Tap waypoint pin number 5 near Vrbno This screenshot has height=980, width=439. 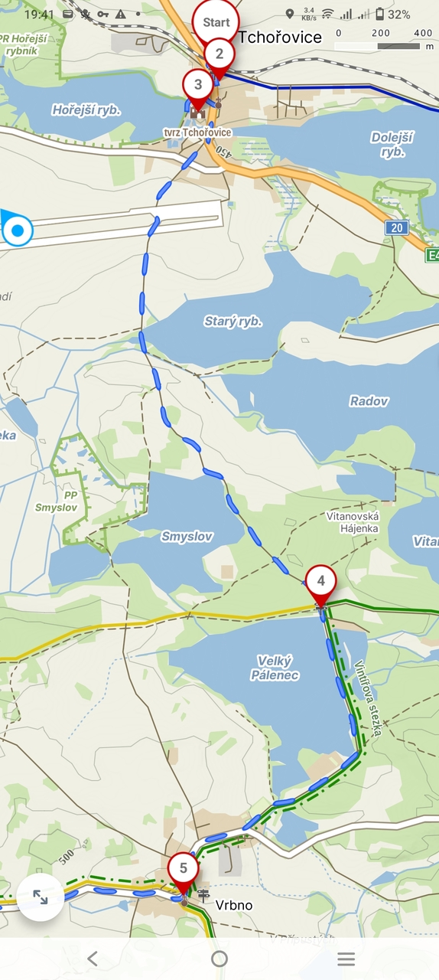click(x=183, y=869)
